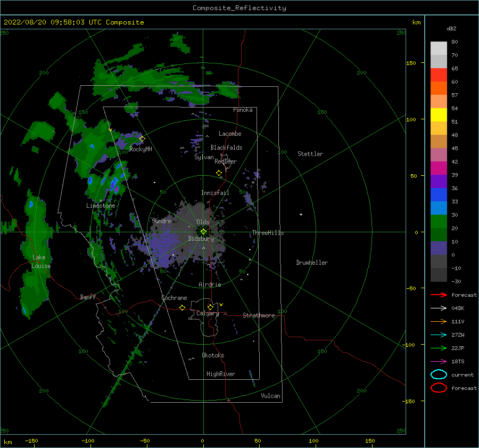
Task: Click the Stettler label
Action: 310,154
